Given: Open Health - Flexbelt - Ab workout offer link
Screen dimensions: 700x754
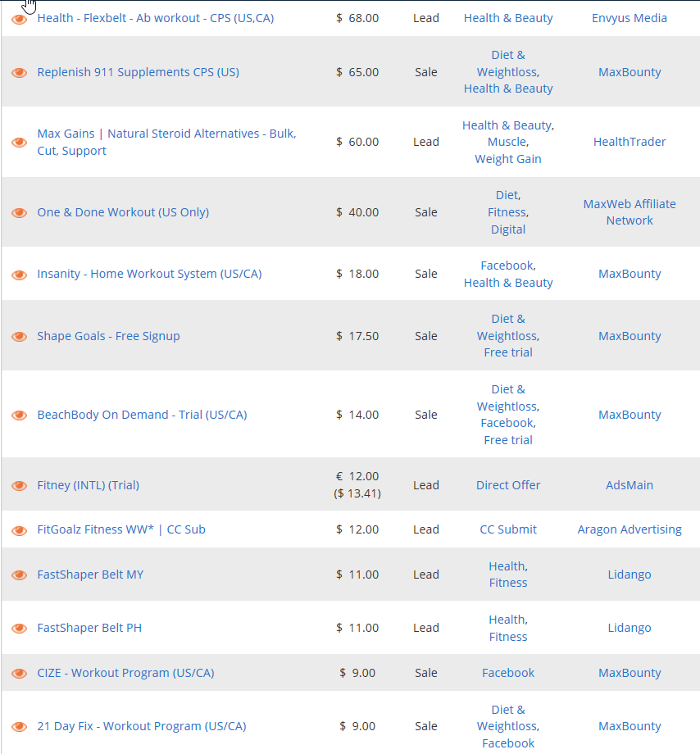Looking at the screenshot, I should [x=156, y=18].
